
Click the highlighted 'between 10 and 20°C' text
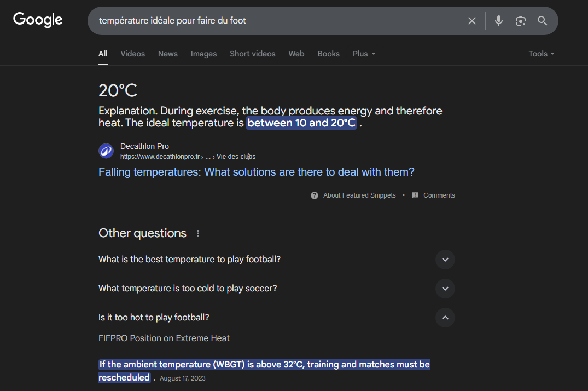[x=301, y=123]
